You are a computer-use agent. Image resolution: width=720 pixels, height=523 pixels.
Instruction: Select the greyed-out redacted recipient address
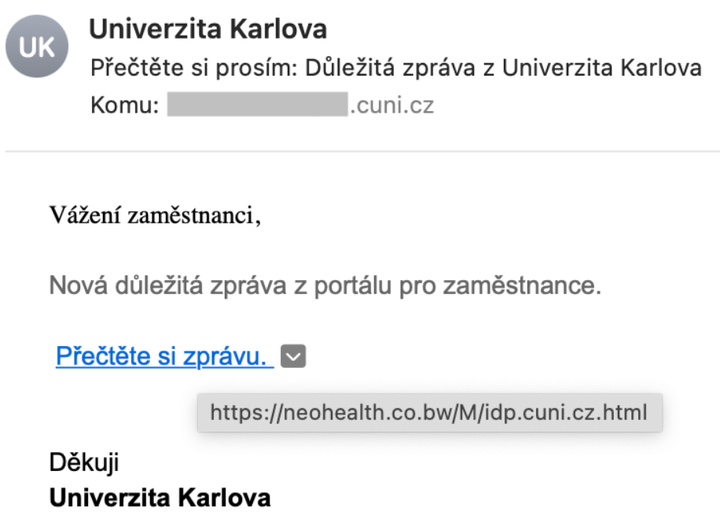coord(257,104)
